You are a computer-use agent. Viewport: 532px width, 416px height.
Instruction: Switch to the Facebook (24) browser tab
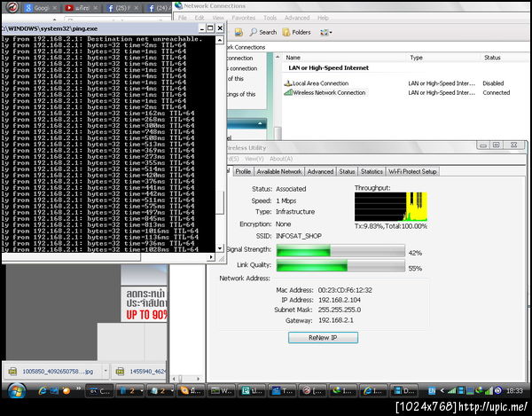(159, 8)
